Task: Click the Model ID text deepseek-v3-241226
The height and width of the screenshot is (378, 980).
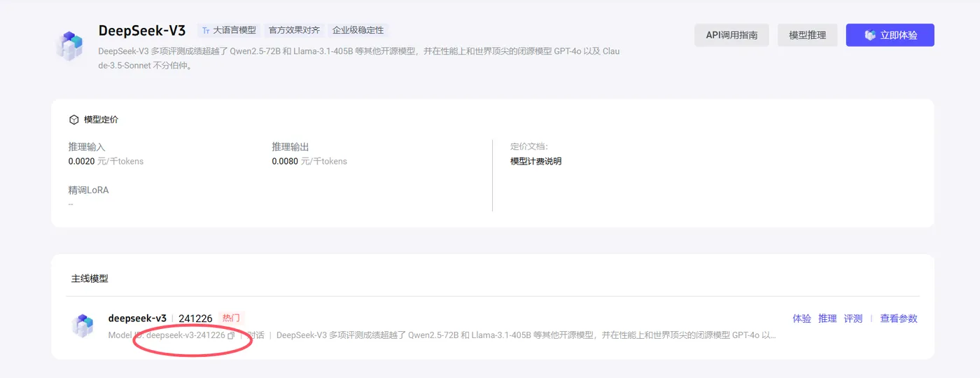Action: pyautogui.click(x=185, y=335)
